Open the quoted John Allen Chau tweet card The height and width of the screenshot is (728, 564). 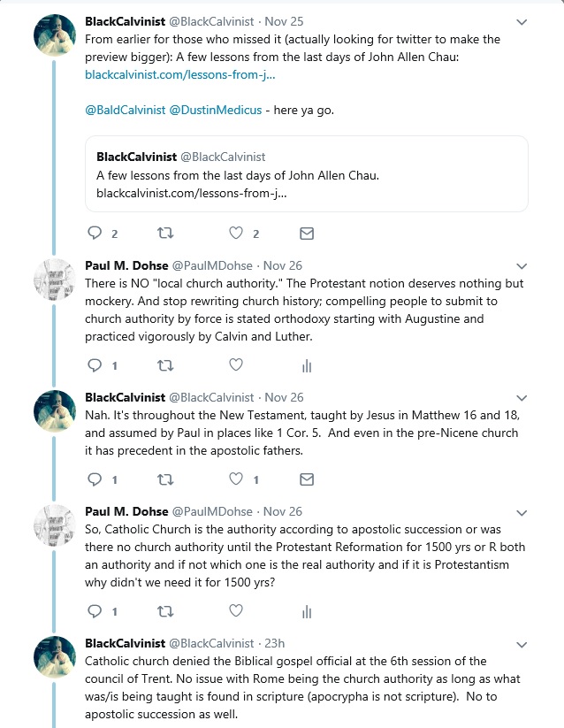click(306, 173)
